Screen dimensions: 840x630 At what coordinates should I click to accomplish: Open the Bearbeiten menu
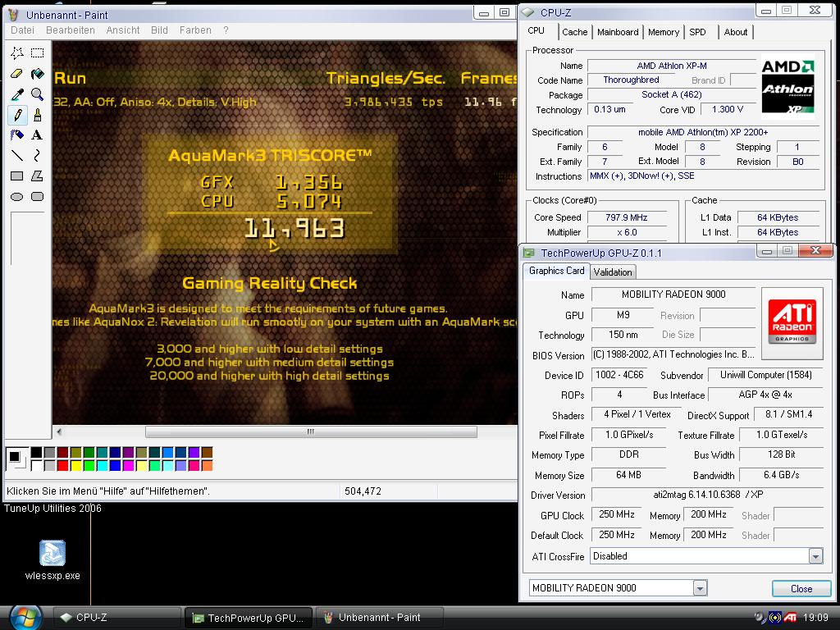tap(71, 30)
